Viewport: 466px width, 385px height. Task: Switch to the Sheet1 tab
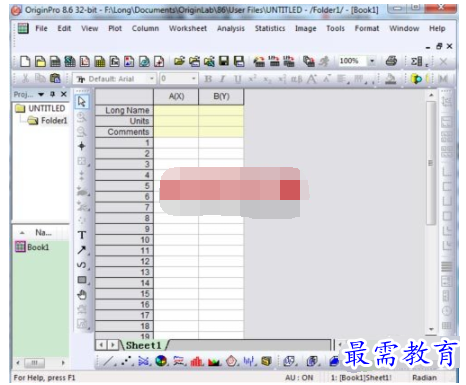(x=144, y=345)
